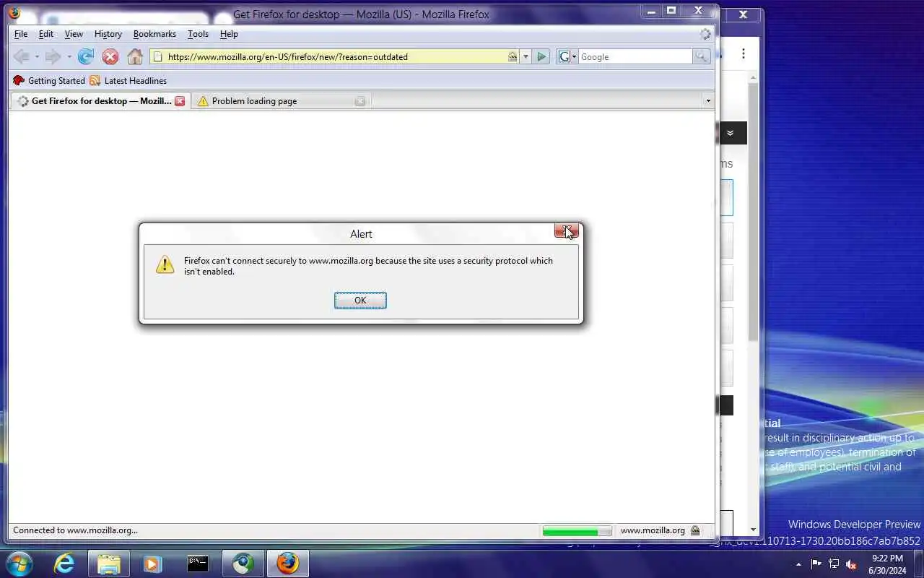Close the Get Firefox for desktop tab
924x578 pixels.
pos(180,101)
